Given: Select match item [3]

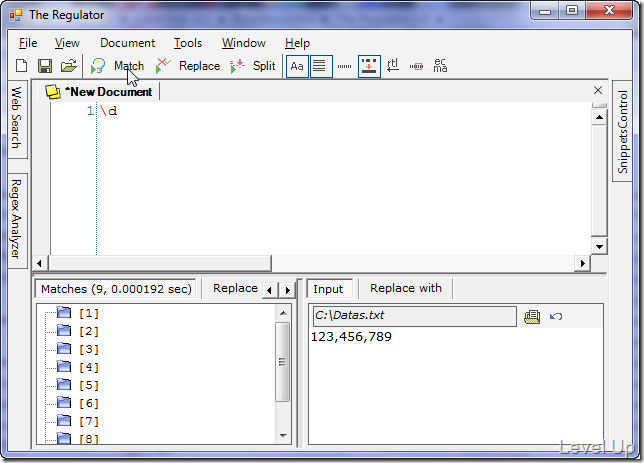Looking at the screenshot, I should click(89, 349).
